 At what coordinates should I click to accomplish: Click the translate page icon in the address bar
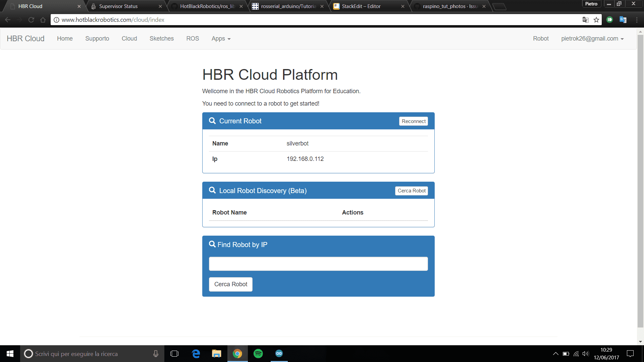coord(585,20)
